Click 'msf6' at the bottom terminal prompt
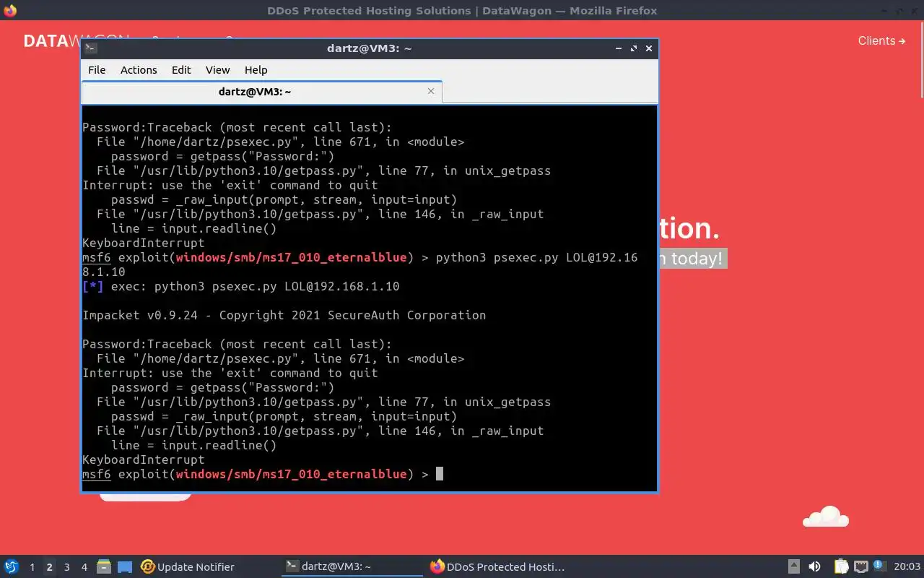This screenshot has width=924, height=578. 97,474
